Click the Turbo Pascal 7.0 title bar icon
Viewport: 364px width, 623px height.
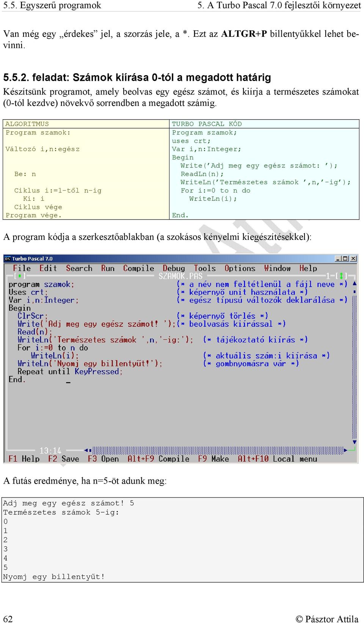[x=8, y=259]
